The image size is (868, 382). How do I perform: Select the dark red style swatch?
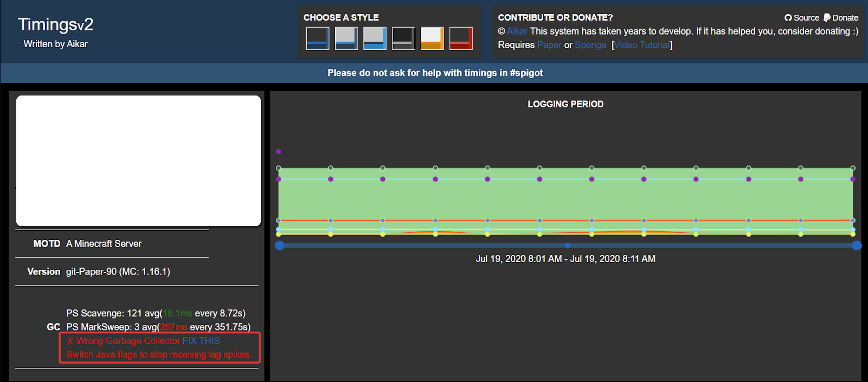461,39
